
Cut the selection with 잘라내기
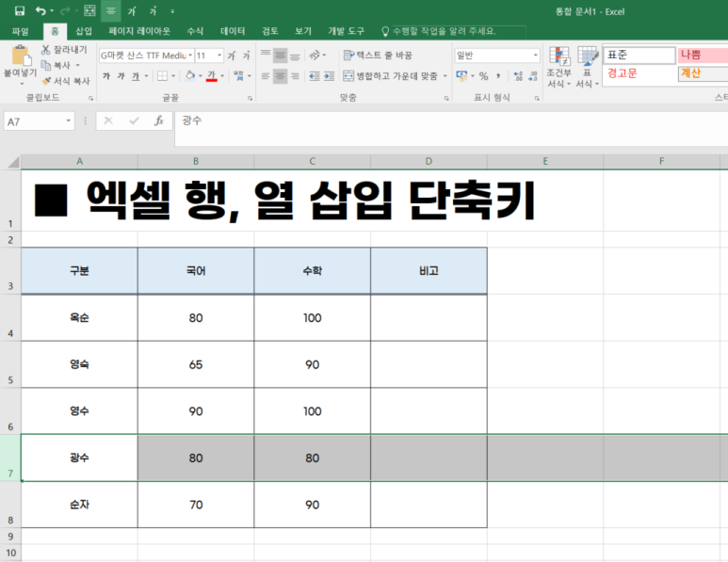point(64,50)
